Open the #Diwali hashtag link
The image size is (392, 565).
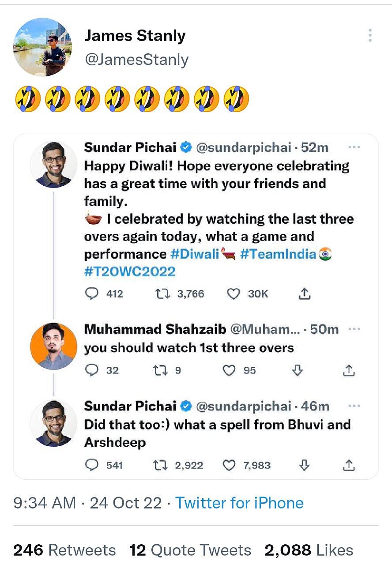(195, 254)
